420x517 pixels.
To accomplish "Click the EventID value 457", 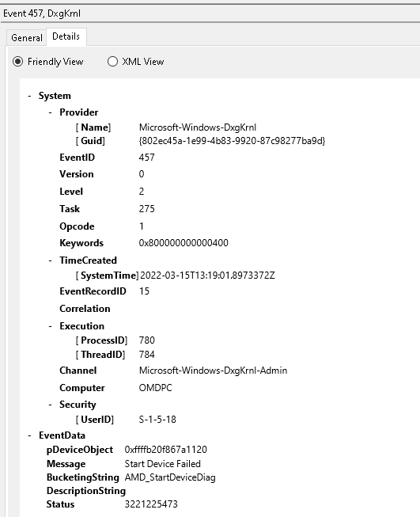I will (x=146, y=158).
